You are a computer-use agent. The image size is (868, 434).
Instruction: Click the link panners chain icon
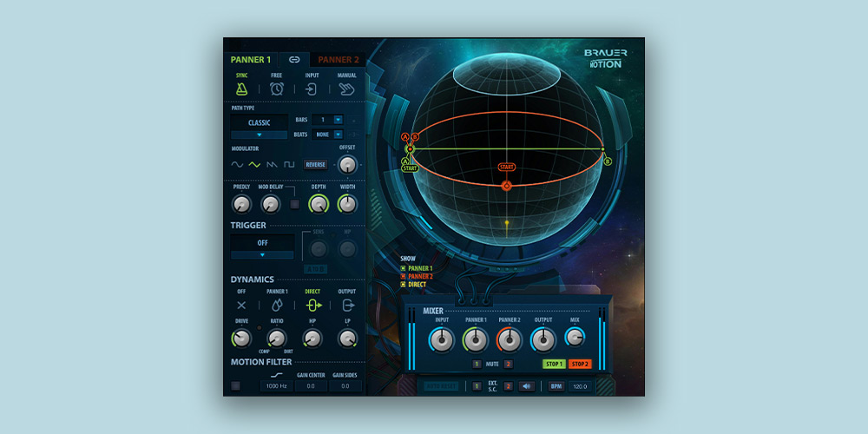point(294,60)
